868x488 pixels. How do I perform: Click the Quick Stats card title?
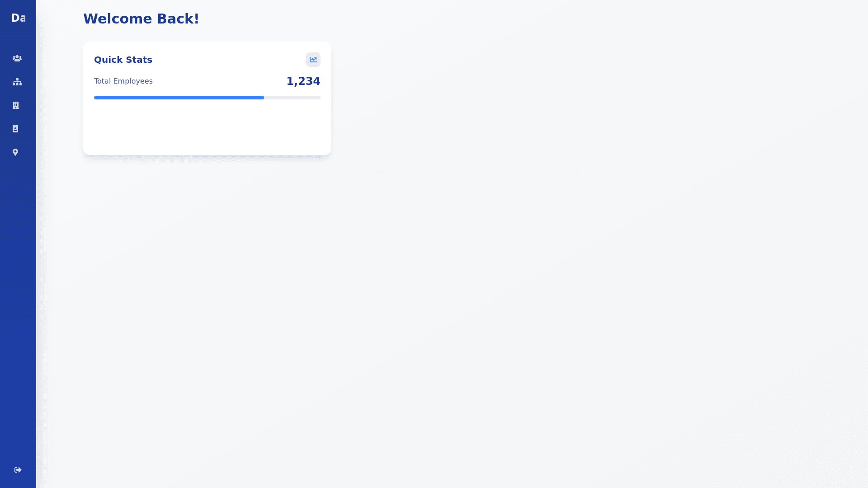pos(123,60)
